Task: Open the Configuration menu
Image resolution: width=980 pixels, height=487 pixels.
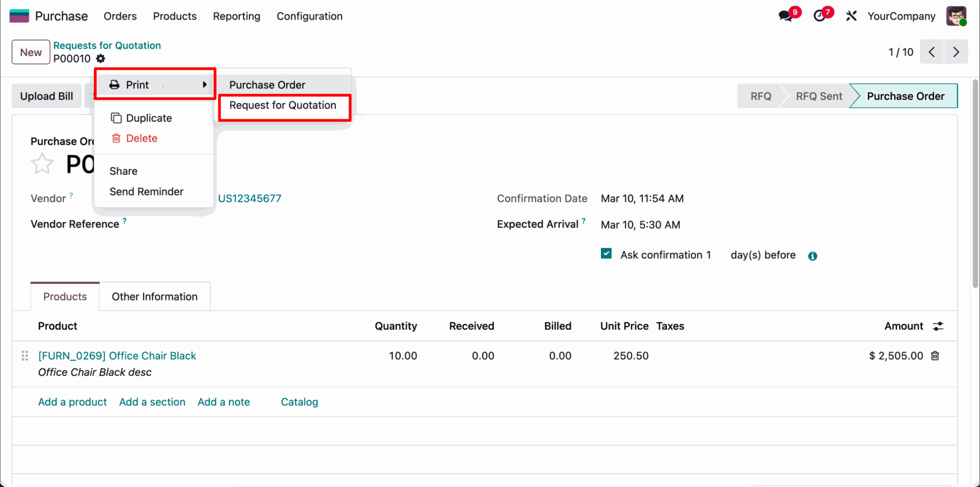Action: point(309,16)
